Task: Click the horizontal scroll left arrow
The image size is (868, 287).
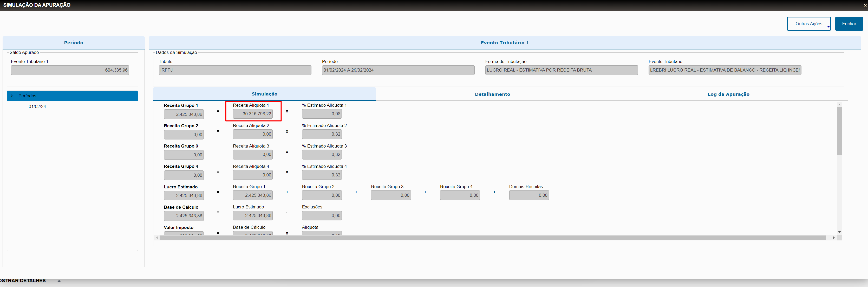Action: (157, 238)
